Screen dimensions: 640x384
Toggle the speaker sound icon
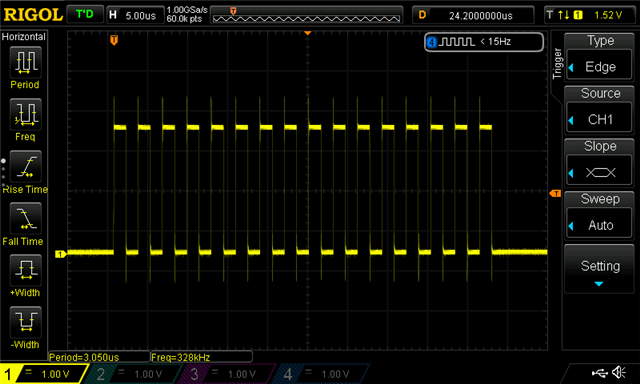(619, 372)
